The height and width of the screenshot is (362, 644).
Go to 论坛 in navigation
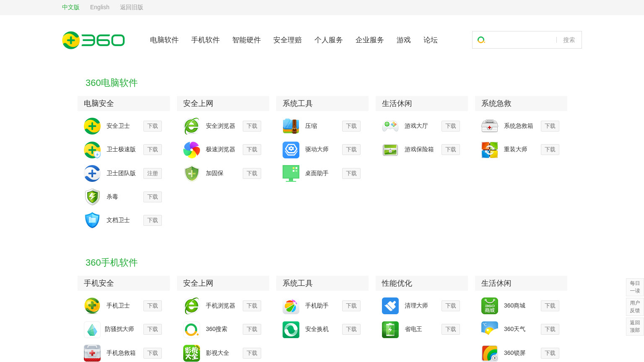point(431,40)
